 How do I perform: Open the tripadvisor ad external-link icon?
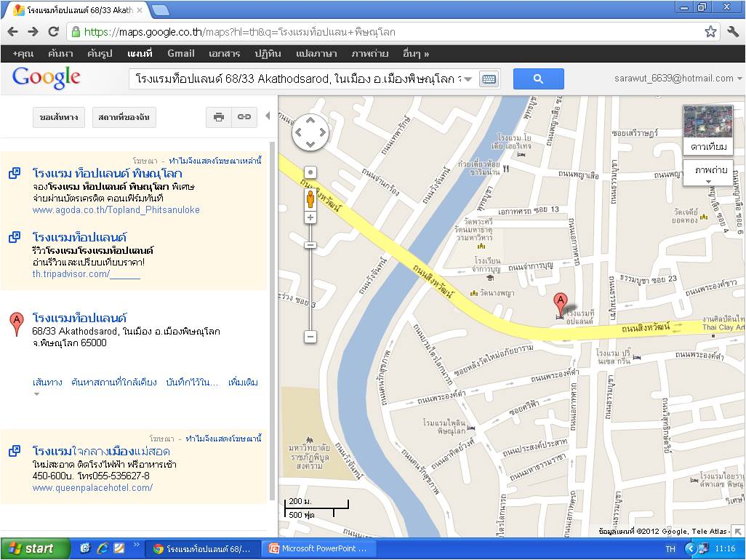coord(15,237)
